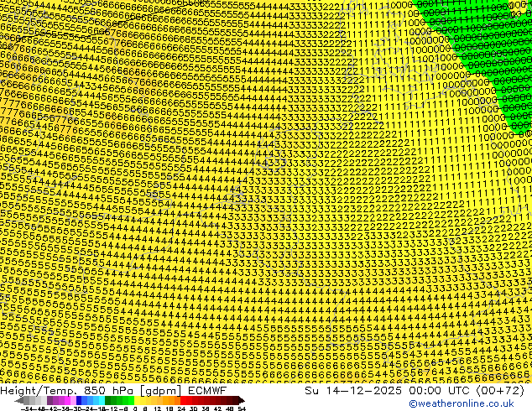Pick the dark purple swatch above legend value -42
This screenshot has width=532, height=411.
click(50, 400)
